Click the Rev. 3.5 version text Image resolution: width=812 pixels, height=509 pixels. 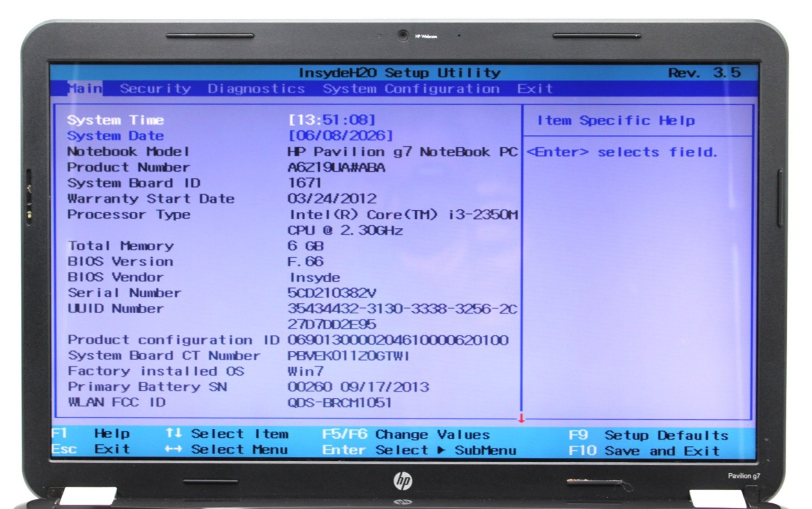(705, 73)
